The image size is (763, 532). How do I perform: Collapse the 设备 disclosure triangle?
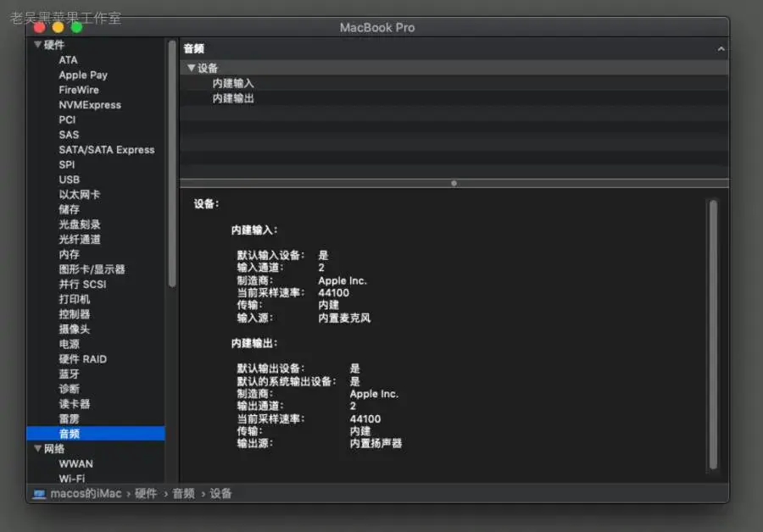192,68
